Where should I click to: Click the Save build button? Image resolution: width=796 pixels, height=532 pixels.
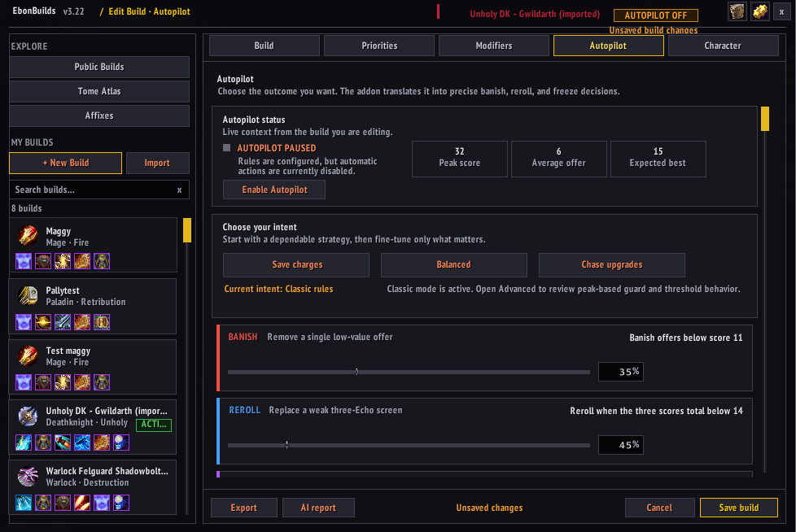739,508
